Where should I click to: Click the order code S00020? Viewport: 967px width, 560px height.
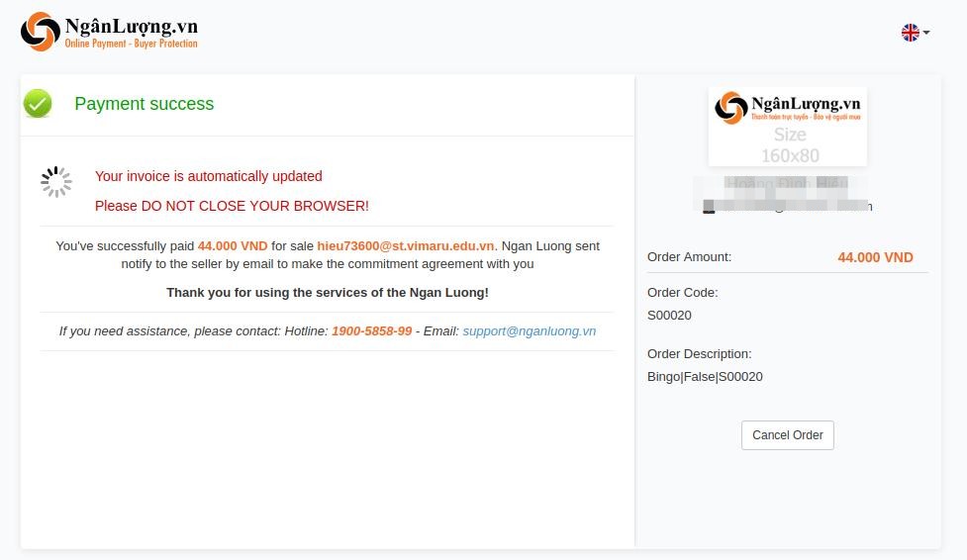pyautogui.click(x=669, y=316)
